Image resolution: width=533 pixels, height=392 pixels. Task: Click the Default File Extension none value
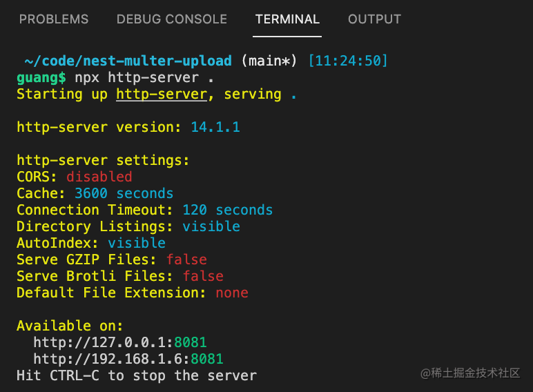(x=232, y=293)
